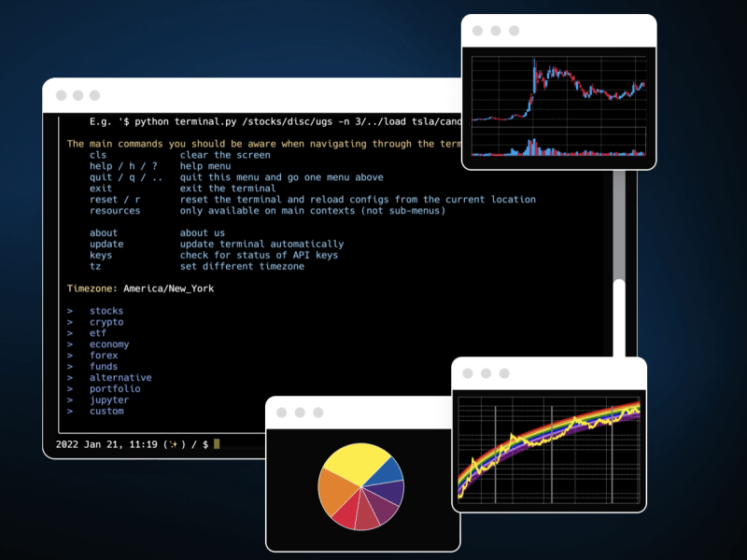Screen dimensions: 747x560
Task: Grab the terminal's vertical scrollbar thumb
Action: [x=618, y=317]
